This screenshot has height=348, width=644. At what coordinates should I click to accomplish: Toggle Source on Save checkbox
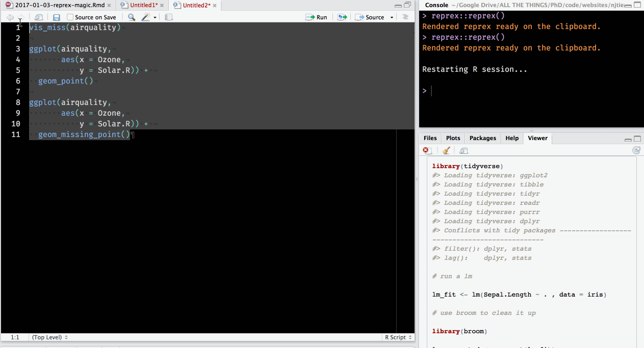coord(70,17)
